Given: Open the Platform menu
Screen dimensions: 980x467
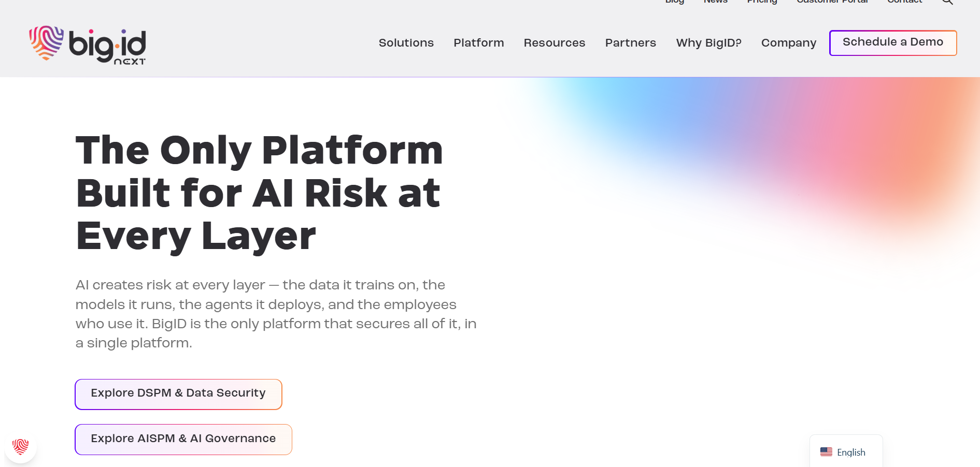Looking at the screenshot, I should tap(479, 43).
